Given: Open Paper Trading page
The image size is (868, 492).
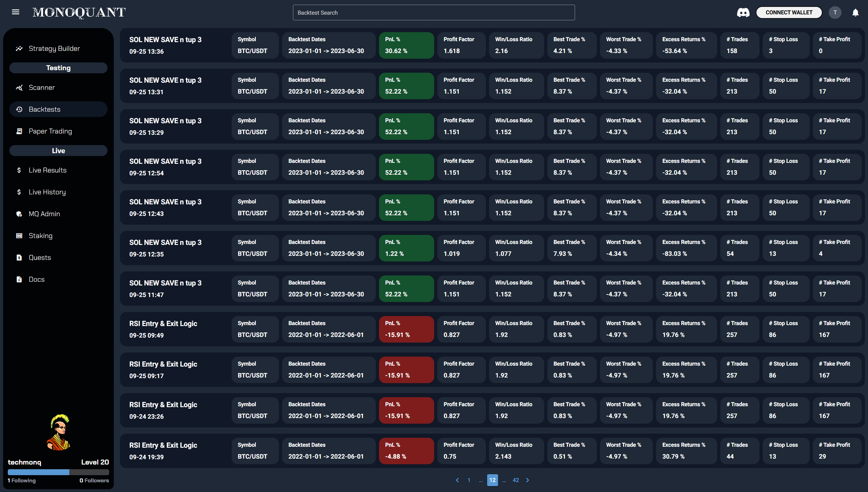Looking at the screenshot, I should tap(58, 131).
